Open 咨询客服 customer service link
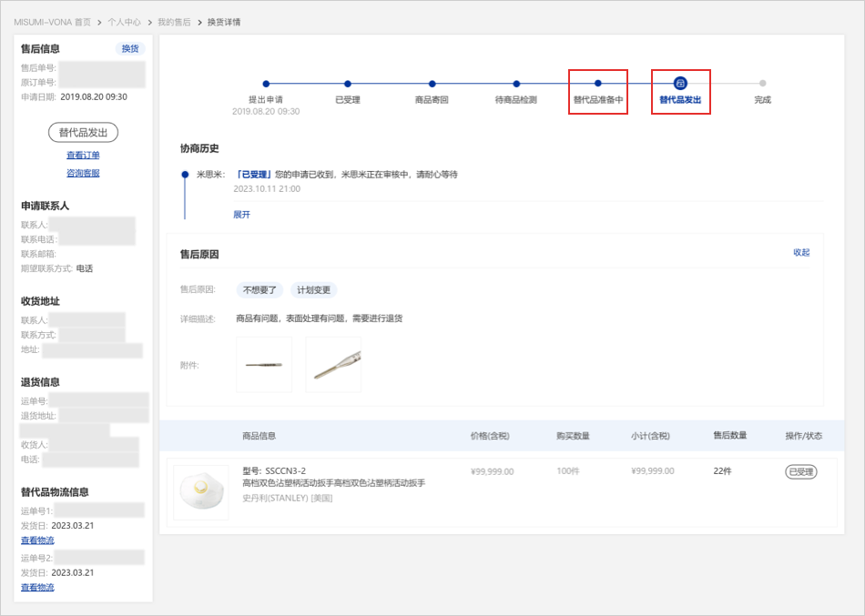The height and width of the screenshot is (616, 865). (x=83, y=173)
